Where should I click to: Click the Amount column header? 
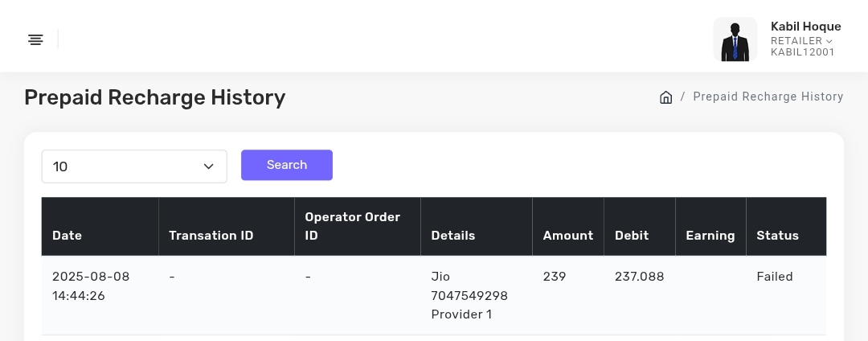(x=567, y=236)
